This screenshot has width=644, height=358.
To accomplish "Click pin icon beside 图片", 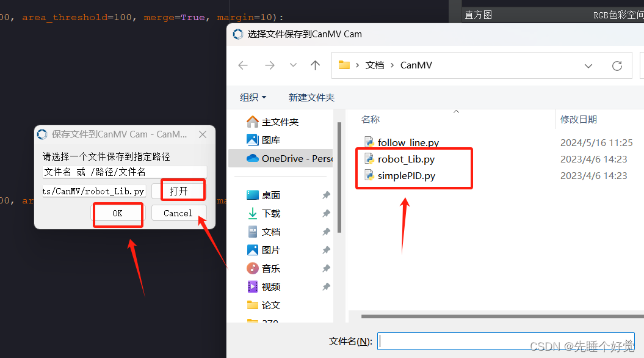I will tap(326, 250).
